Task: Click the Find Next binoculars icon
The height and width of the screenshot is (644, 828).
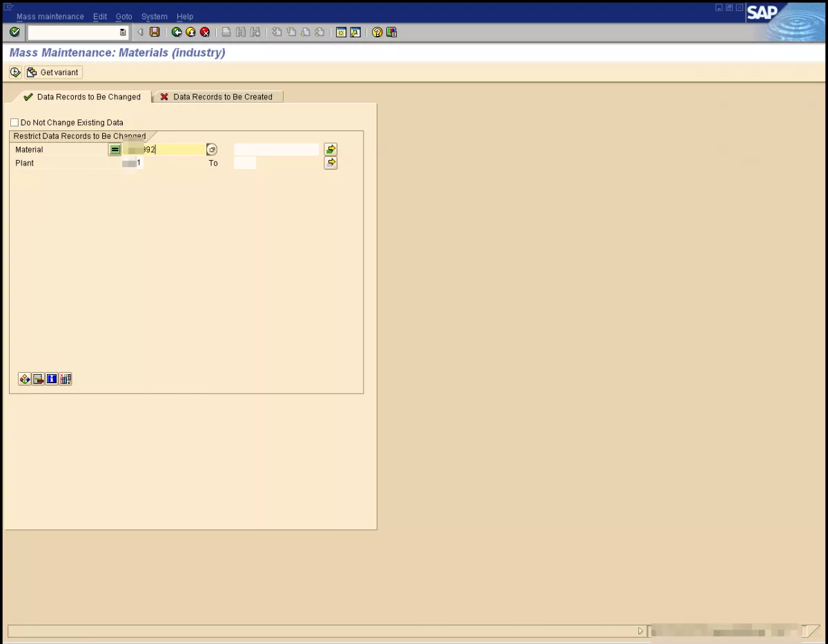Action: pos(255,32)
